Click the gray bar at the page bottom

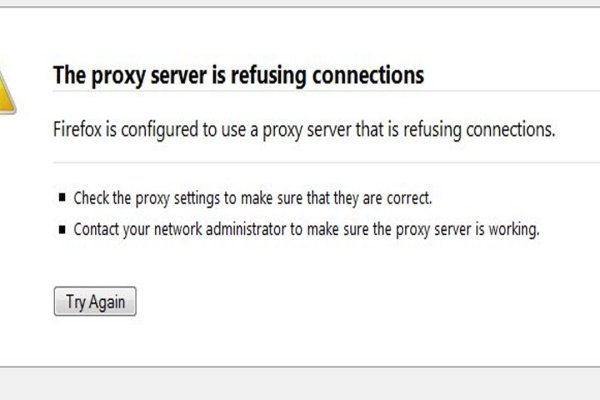pyautogui.click(x=300, y=383)
